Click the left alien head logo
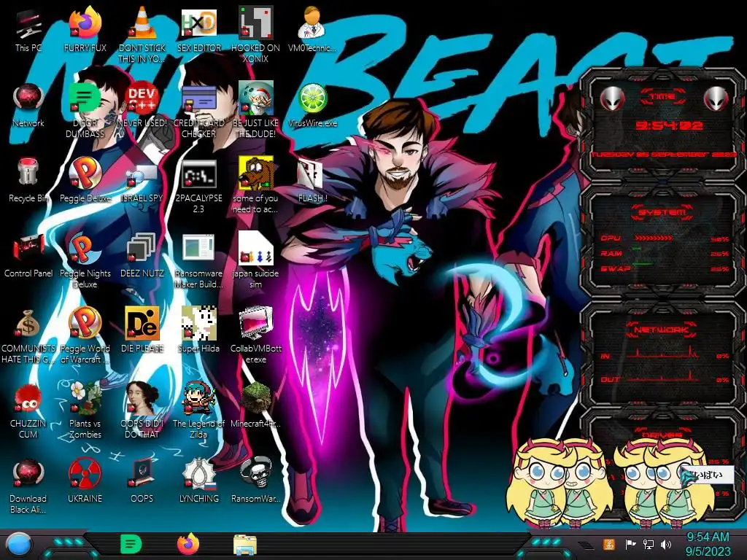This screenshot has width=747, height=560. pyautogui.click(x=612, y=99)
